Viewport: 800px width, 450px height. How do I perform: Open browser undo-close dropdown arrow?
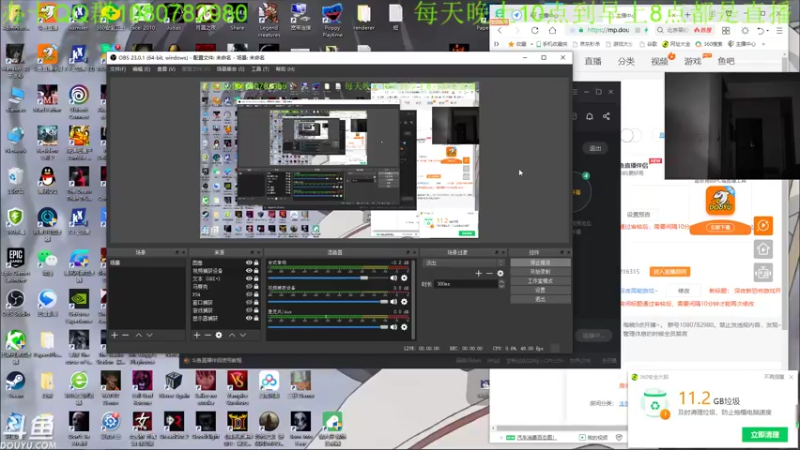pos(768,31)
